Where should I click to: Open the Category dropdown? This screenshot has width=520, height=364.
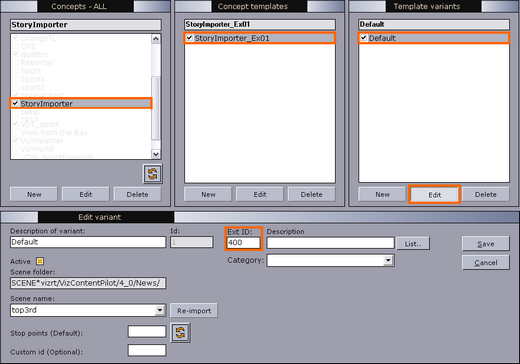388,260
